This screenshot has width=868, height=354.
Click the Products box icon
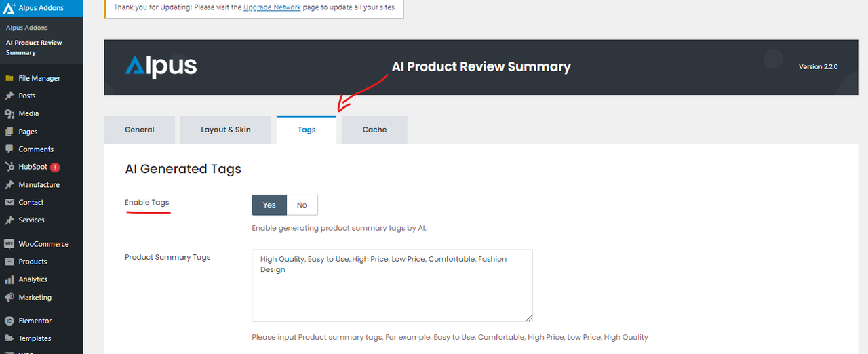click(9, 262)
